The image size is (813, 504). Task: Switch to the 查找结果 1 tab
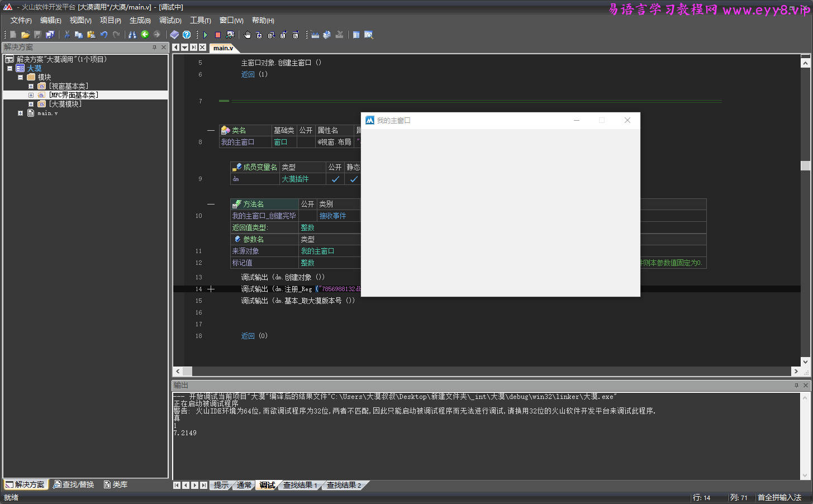[300, 485]
